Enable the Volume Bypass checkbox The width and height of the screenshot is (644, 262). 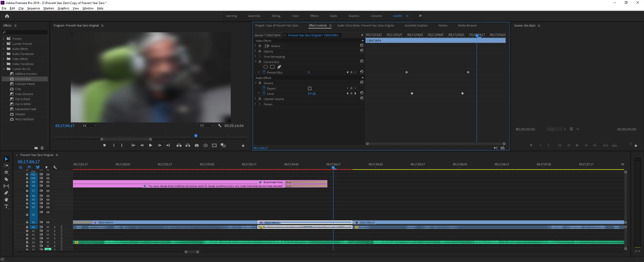pyautogui.click(x=310, y=88)
